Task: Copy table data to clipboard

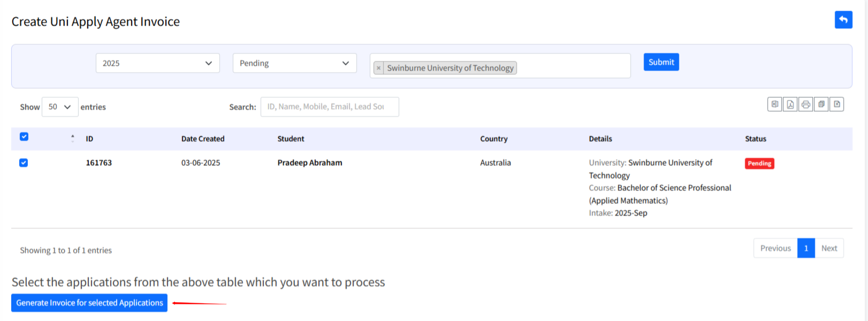Action: point(821,104)
